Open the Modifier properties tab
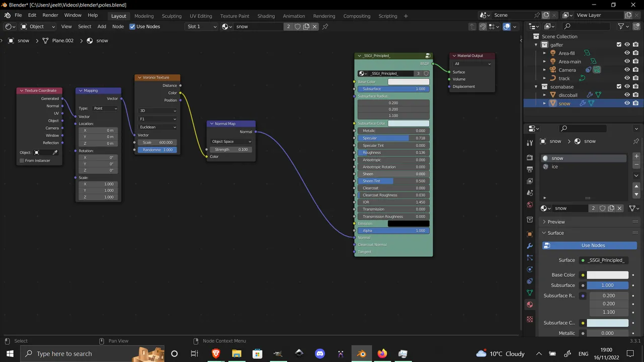The width and height of the screenshot is (644, 362). (530, 246)
